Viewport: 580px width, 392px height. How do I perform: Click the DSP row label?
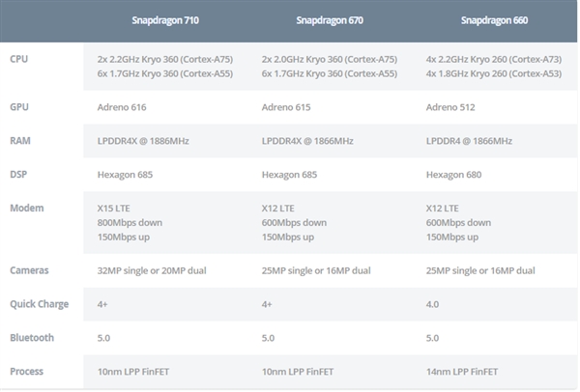19,174
